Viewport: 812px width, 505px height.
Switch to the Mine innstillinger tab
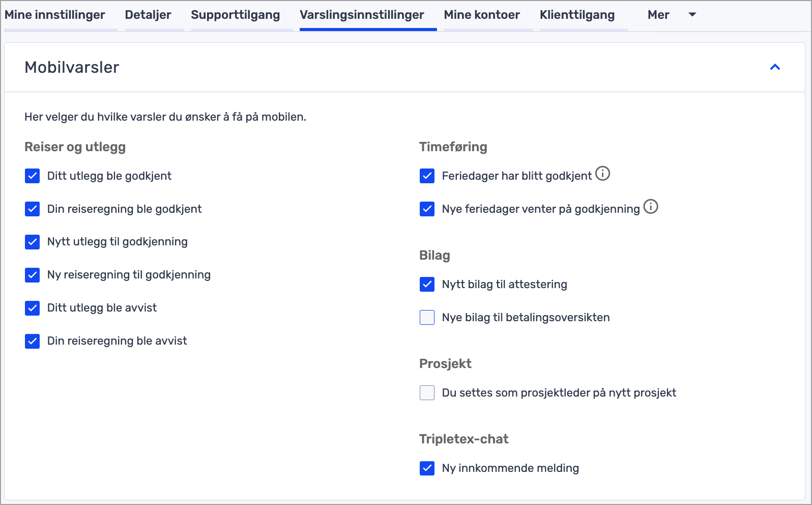(x=55, y=15)
